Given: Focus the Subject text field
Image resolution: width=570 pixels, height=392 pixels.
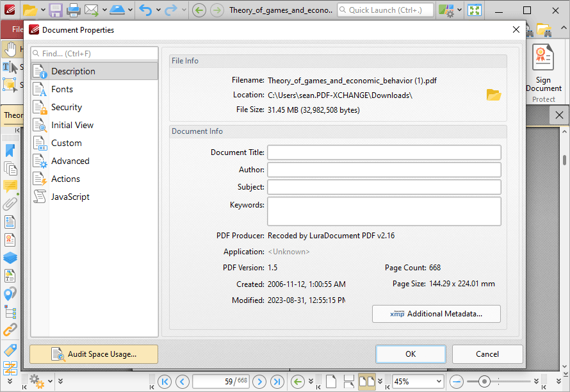Looking at the screenshot, I should (384, 187).
